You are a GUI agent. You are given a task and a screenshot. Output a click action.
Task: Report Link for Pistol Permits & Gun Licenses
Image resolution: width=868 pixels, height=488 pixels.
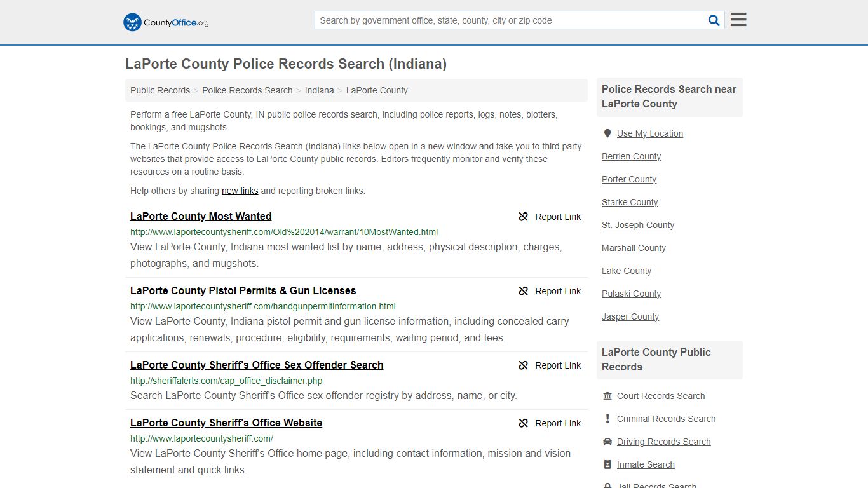pyautogui.click(x=558, y=291)
